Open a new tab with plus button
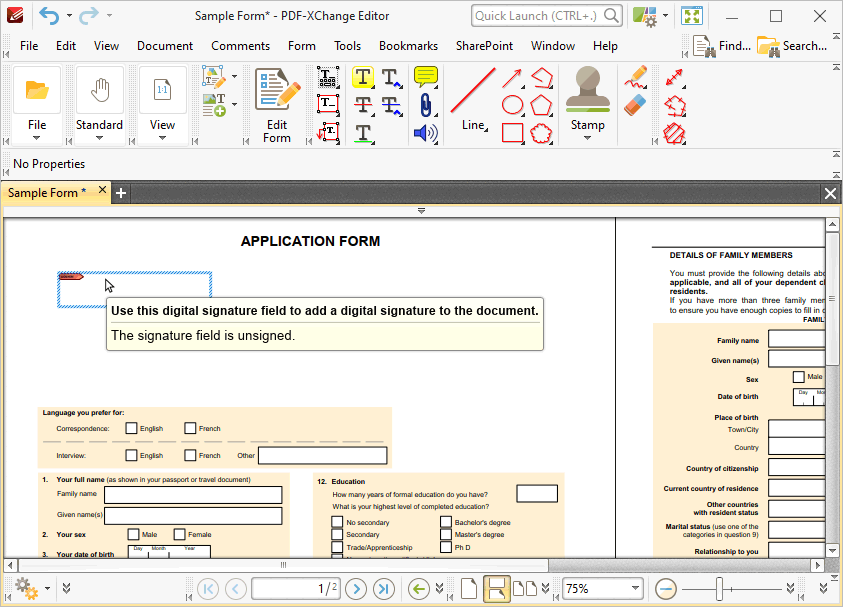Image resolution: width=843 pixels, height=607 pixels. click(121, 193)
